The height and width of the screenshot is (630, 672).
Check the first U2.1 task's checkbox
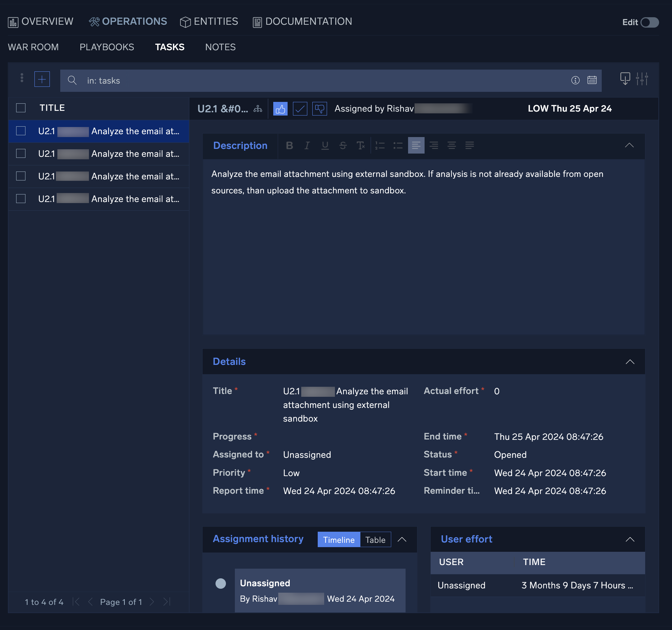click(20, 131)
